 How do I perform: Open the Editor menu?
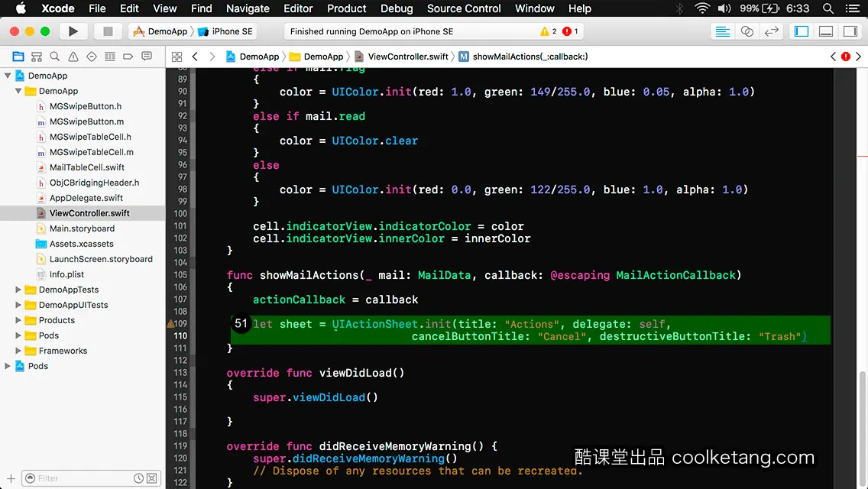298,8
